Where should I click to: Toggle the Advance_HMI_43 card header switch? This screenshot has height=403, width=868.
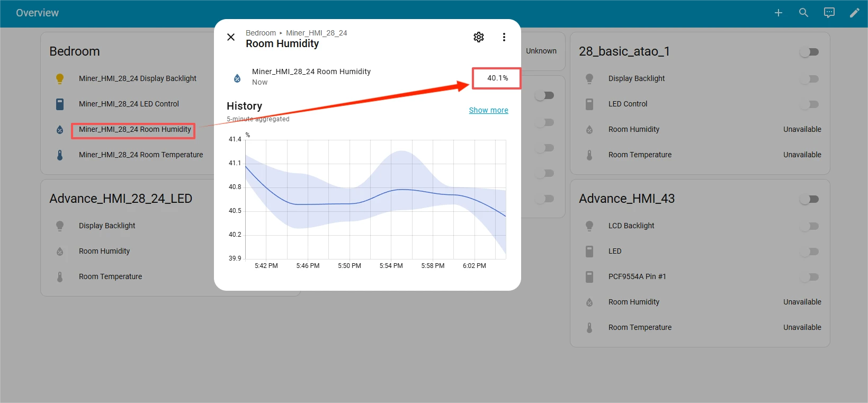809,199
